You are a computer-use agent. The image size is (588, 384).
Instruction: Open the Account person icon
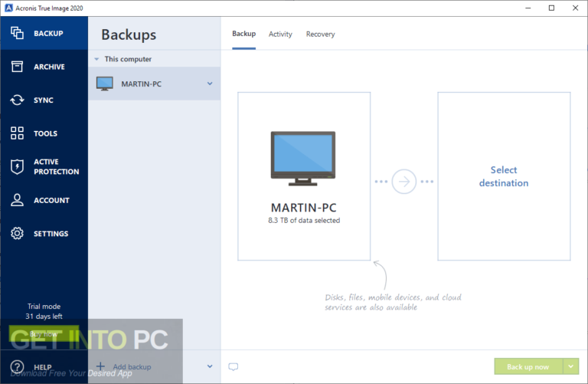pyautogui.click(x=17, y=200)
